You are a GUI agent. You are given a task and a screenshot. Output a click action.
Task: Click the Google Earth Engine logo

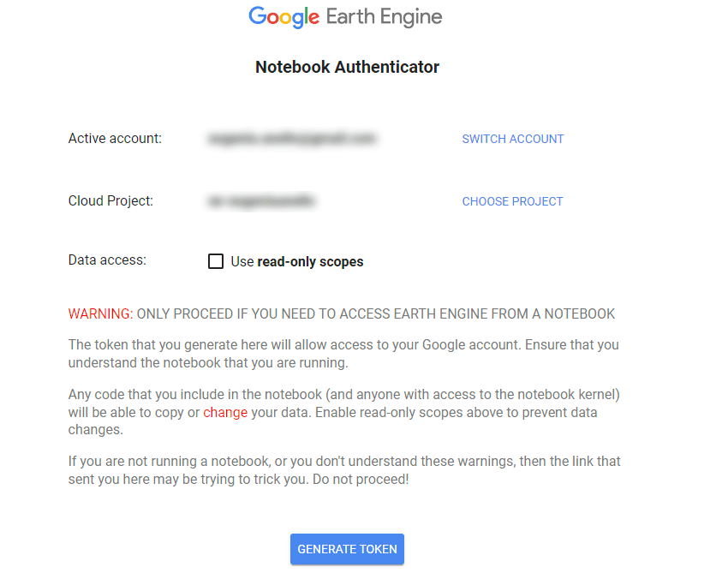(x=345, y=17)
